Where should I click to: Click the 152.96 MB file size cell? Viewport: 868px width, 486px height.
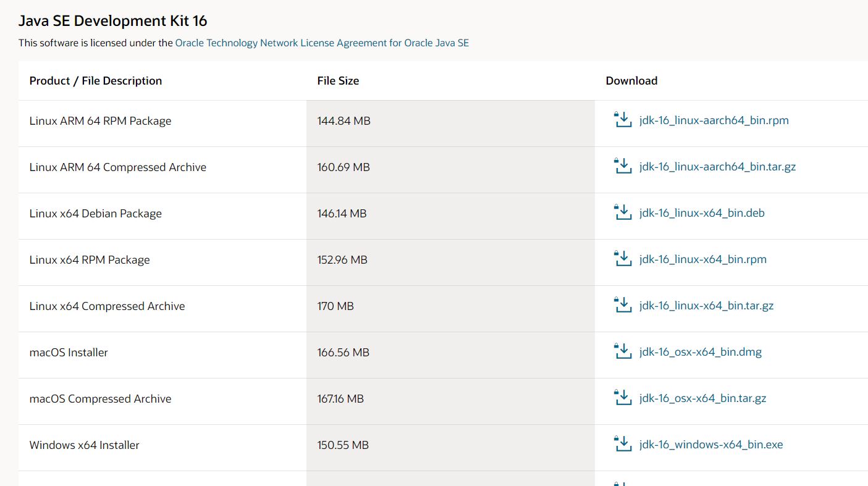[450, 262]
